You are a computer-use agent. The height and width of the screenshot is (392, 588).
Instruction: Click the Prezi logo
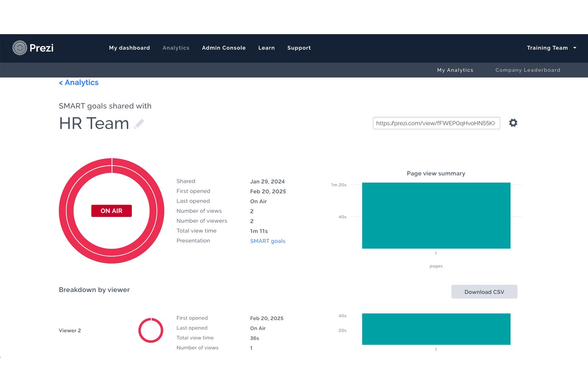coord(33,48)
